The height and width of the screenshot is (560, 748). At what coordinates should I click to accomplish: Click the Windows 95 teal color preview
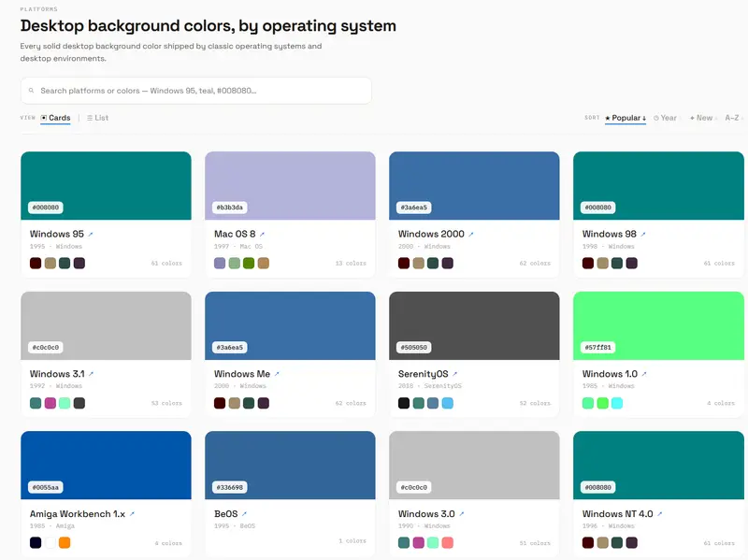pyautogui.click(x=106, y=185)
